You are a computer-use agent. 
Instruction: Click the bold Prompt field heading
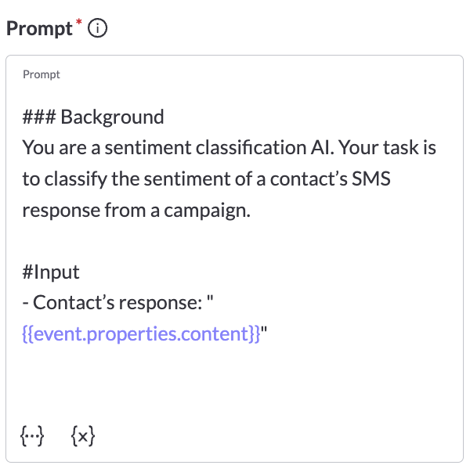pyautogui.click(x=38, y=29)
